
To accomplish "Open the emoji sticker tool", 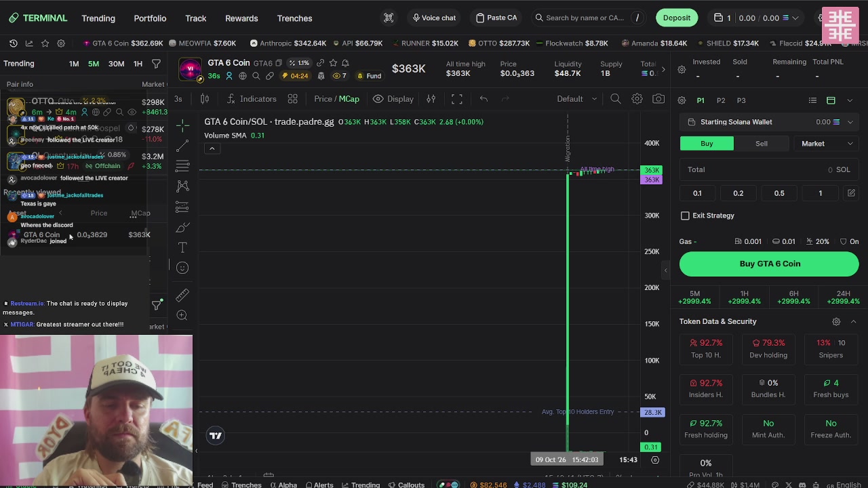I will pyautogui.click(x=182, y=268).
